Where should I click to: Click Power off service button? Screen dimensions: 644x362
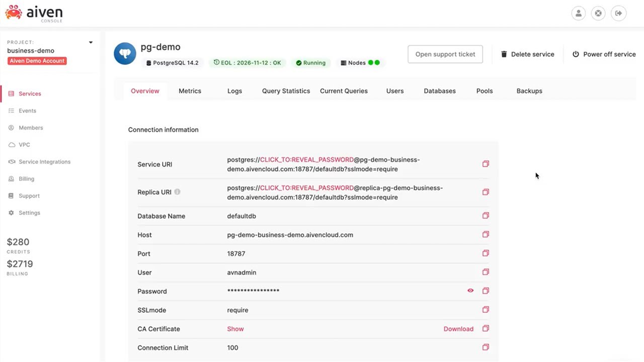pos(604,54)
